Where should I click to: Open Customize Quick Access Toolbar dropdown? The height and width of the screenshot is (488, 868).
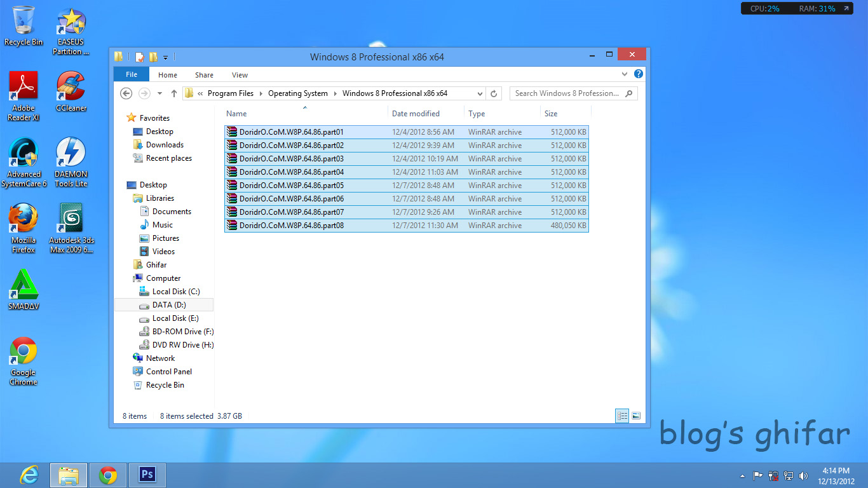click(166, 57)
